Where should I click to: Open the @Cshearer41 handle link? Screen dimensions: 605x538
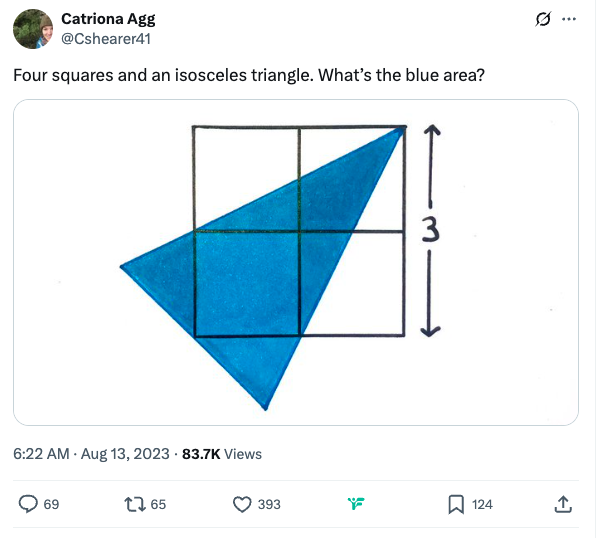tap(106, 39)
